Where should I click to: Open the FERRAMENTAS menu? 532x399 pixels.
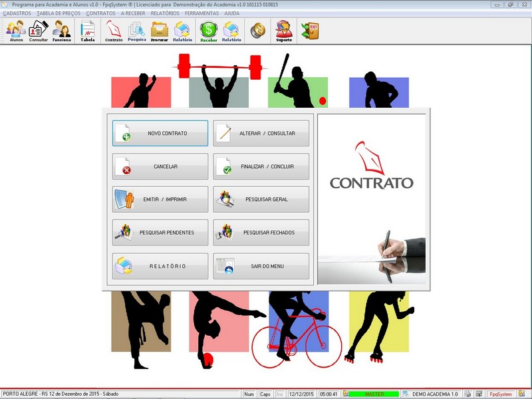click(202, 13)
